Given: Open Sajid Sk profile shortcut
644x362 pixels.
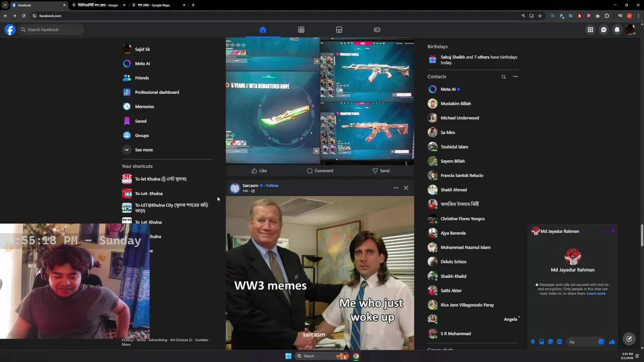Looking at the screenshot, I should pos(167,49).
